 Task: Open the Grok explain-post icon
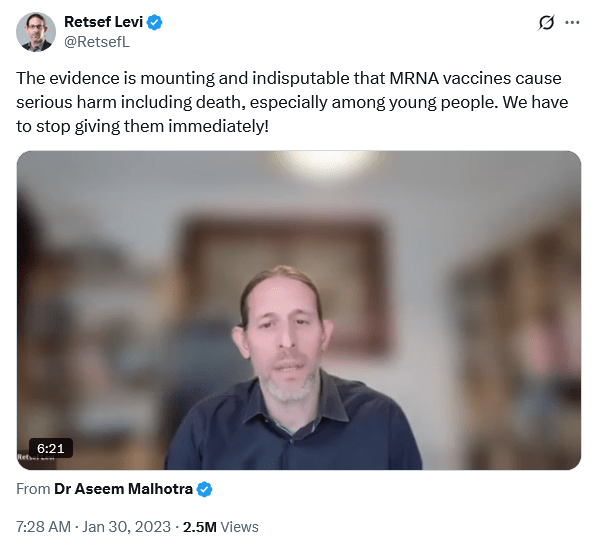click(546, 23)
